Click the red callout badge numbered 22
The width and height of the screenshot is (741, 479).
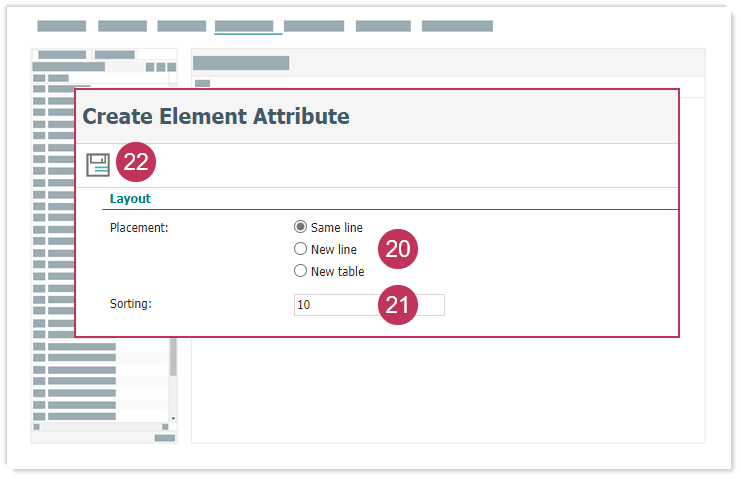(136, 163)
